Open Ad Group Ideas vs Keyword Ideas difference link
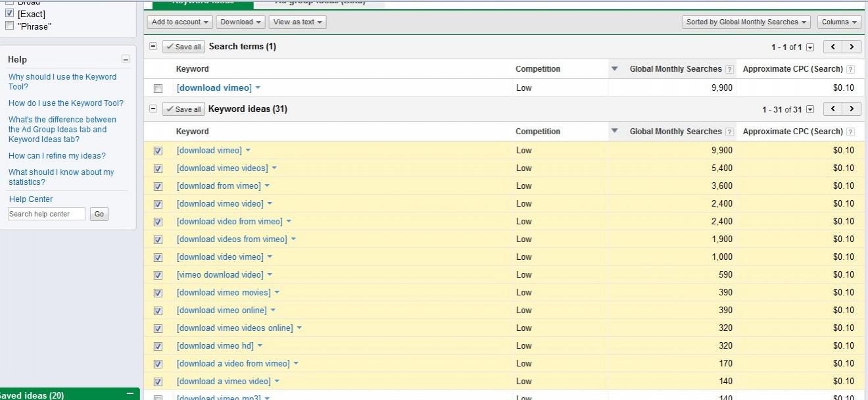Viewport: 868px width, 400px height. coord(62,130)
